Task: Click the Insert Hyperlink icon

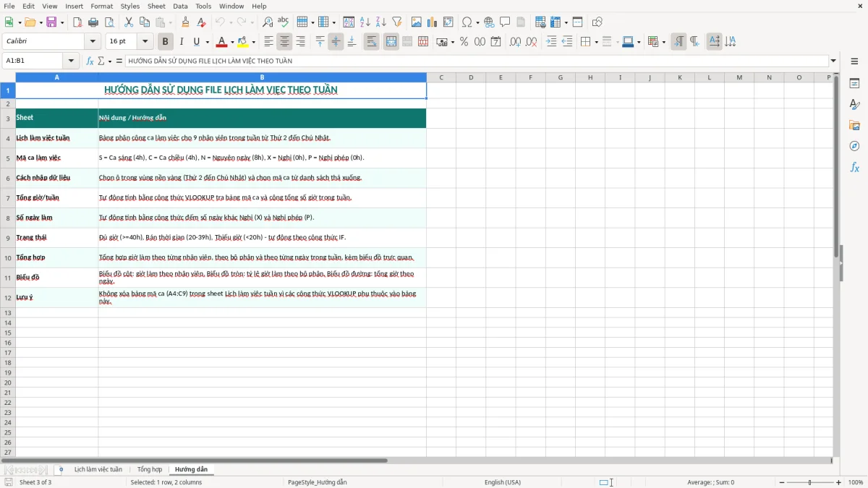Action: (489, 22)
